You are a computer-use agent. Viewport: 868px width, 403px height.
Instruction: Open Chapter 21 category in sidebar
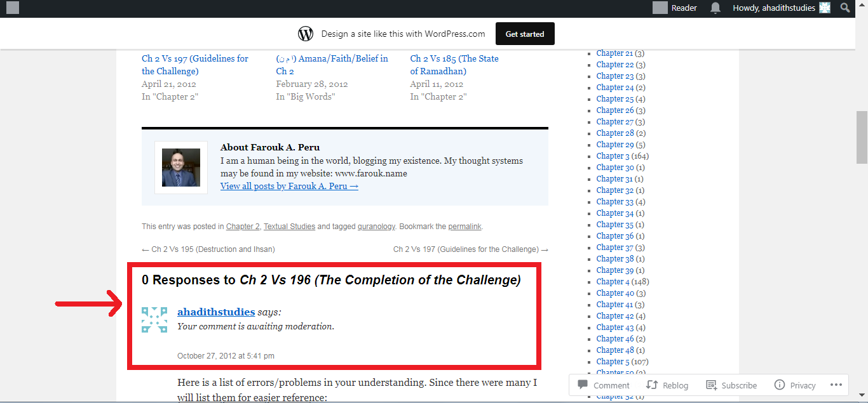point(614,53)
